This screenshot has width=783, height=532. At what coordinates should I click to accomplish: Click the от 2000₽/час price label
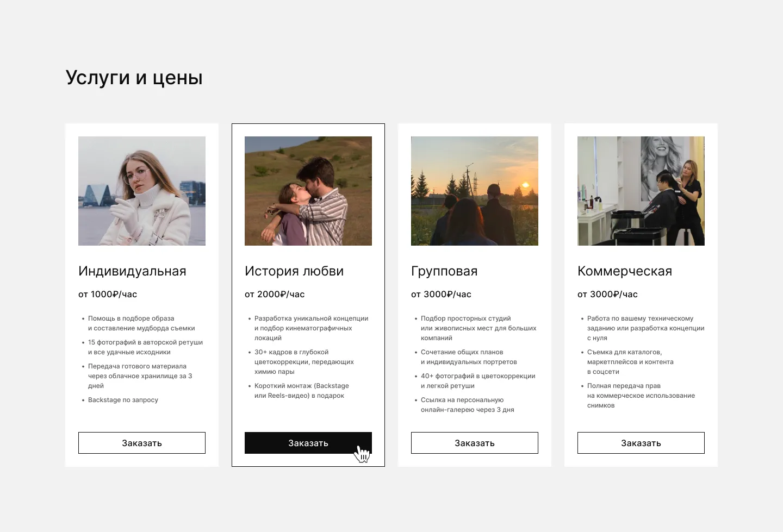275,294
